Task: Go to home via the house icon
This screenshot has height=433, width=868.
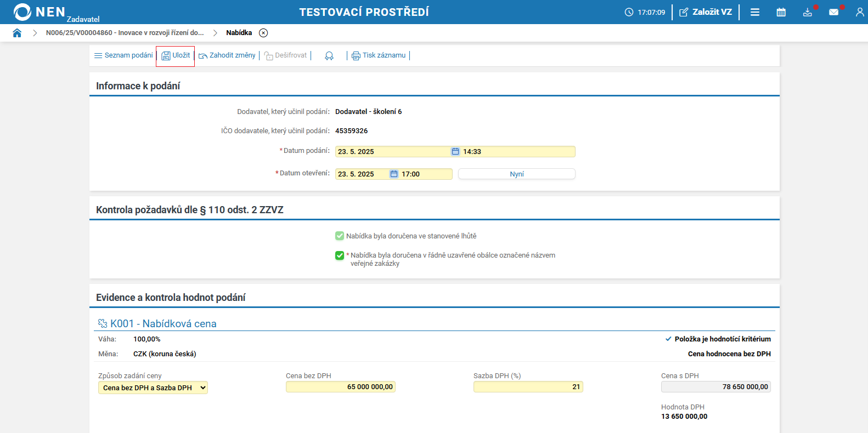Action: tap(17, 33)
